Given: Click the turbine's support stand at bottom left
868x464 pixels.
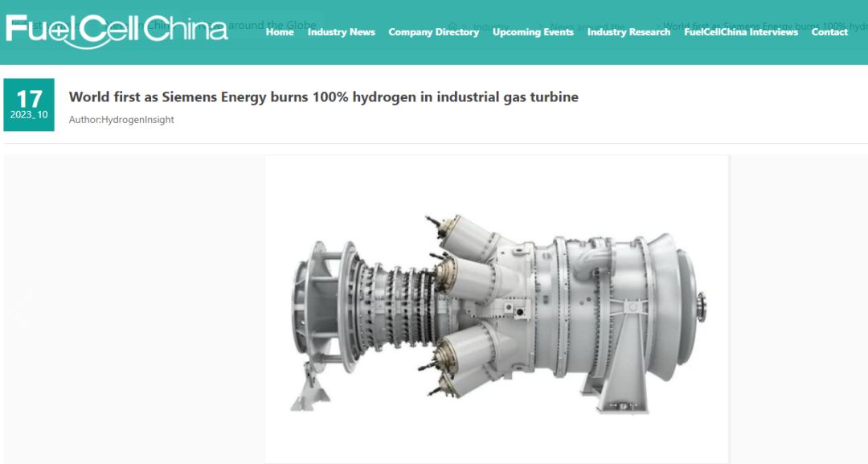Looking at the screenshot, I should 309,395.
